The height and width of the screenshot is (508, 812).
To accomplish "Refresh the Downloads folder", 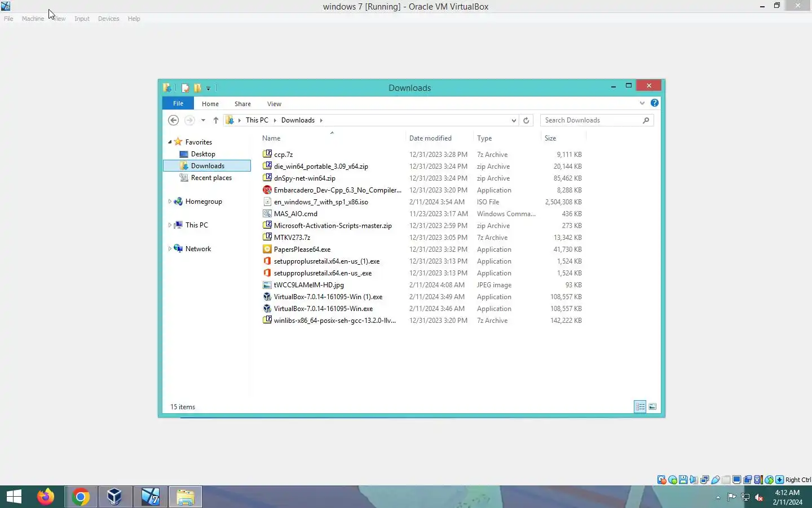I will coord(526,120).
